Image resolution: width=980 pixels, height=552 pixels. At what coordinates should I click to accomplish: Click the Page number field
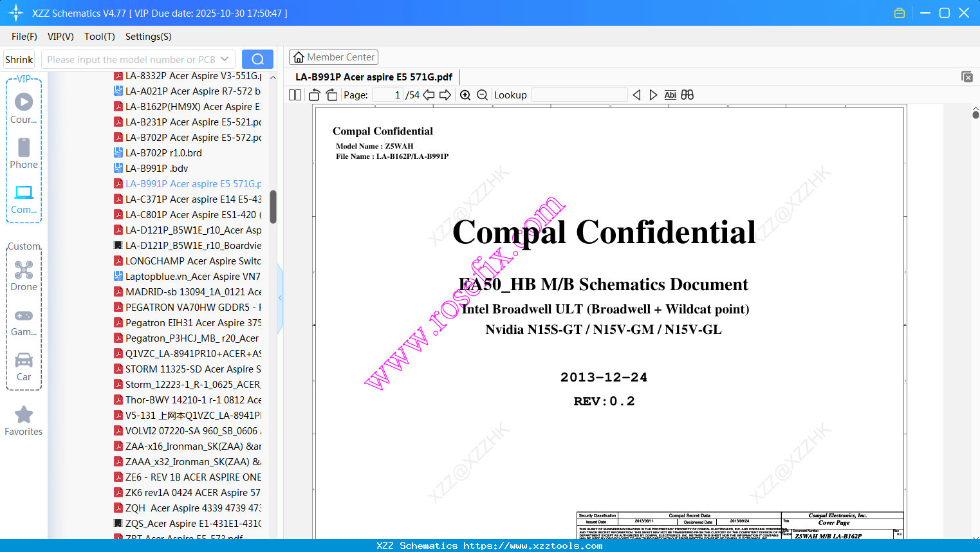coord(387,95)
